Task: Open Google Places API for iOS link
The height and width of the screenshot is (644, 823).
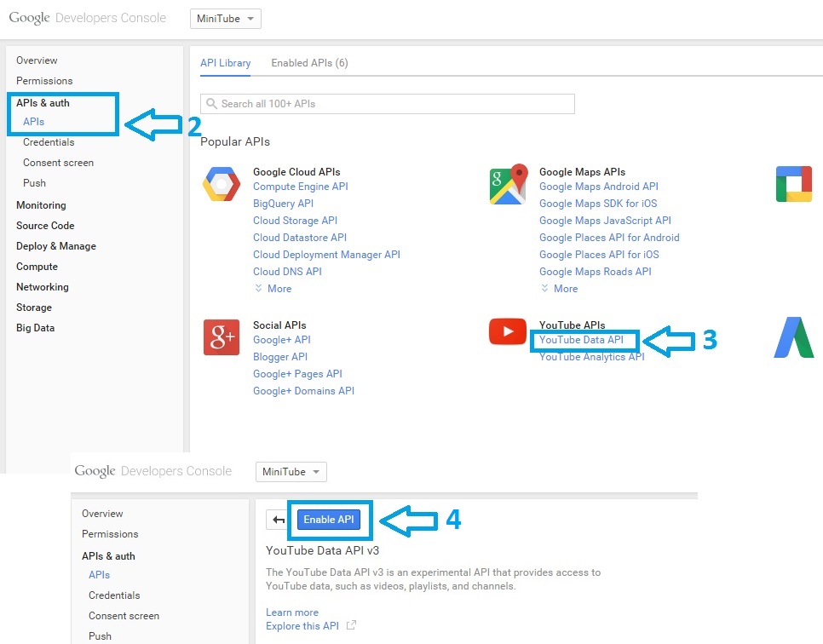Action: click(599, 255)
